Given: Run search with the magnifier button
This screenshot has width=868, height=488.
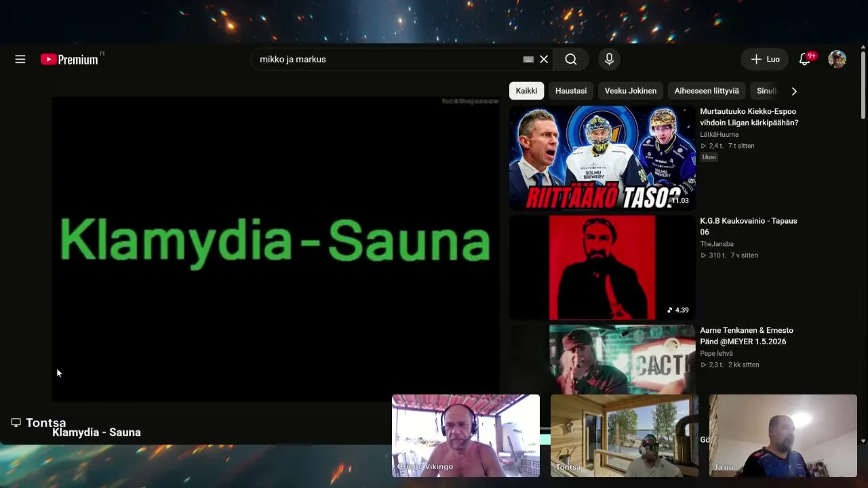Looking at the screenshot, I should pyautogui.click(x=571, y=60).
